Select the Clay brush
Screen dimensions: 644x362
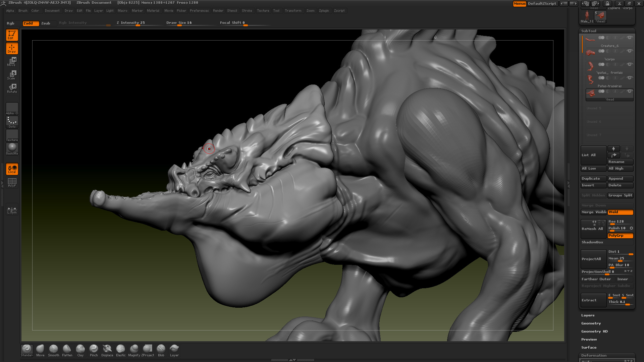coord(80,350)
